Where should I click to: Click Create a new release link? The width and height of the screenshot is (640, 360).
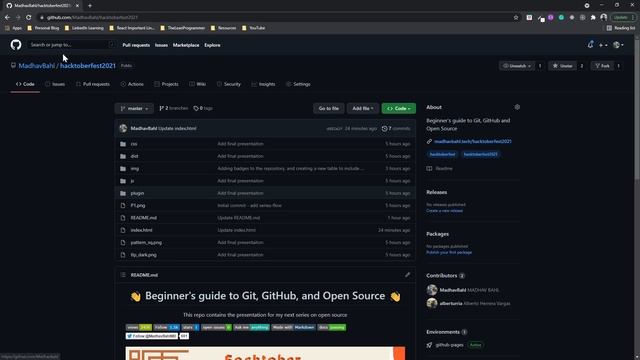[x=444, y=211]
